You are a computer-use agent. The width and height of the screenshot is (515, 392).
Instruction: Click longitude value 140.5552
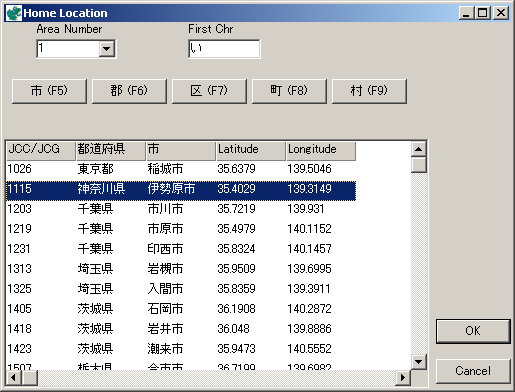pyautogui.click(x=309, y=349)
